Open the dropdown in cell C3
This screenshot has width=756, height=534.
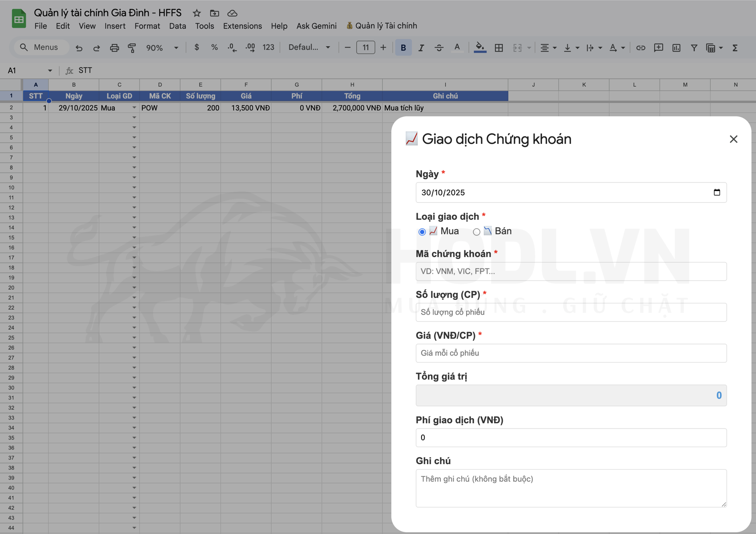pyautogui.click(x=134, y=117)
